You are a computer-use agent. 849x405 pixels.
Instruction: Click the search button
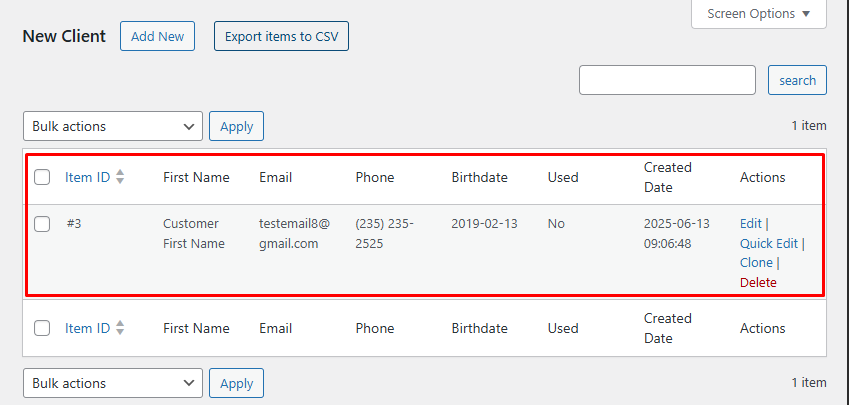point(797,80)
